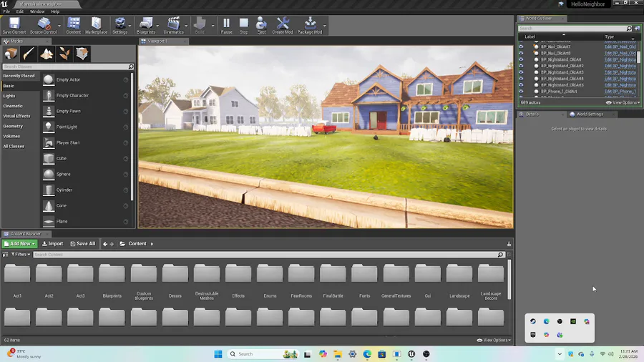Click the Create Mod toolbar icon

tap(283, 23)
